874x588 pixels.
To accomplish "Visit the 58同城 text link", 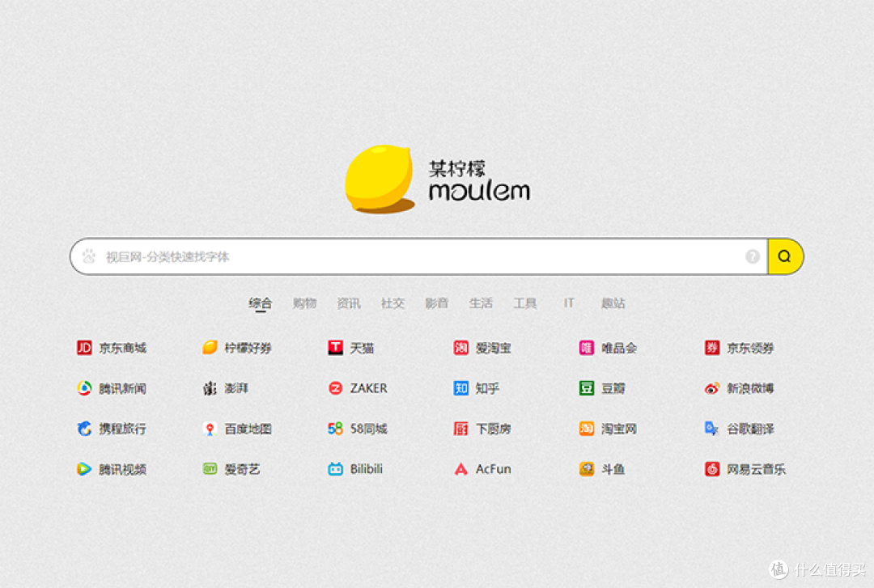I will [368, 429].
